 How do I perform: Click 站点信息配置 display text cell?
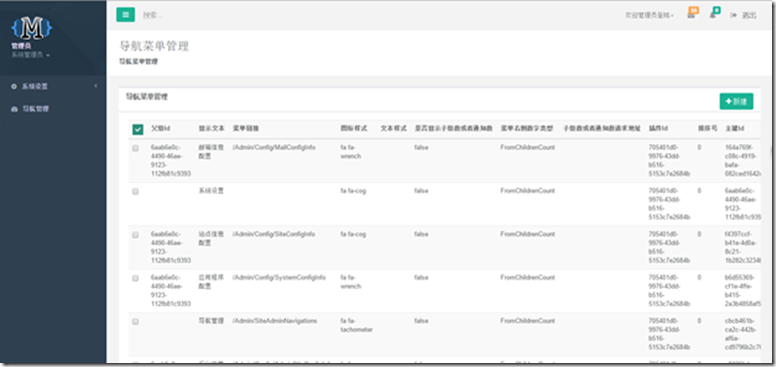tap(211, 238)
